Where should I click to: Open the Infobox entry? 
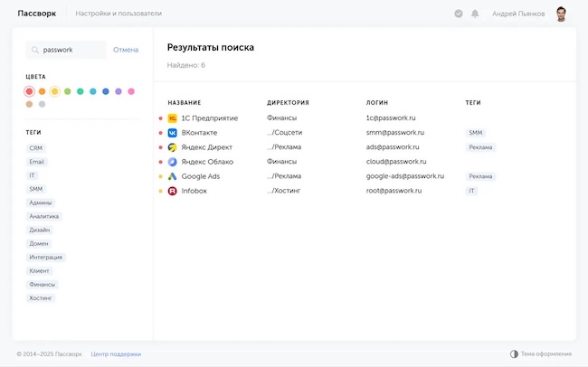(x=194, y=191)
